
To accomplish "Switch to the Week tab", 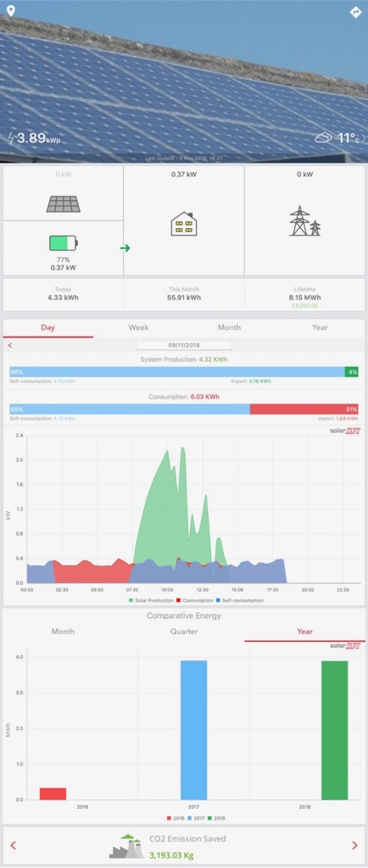I will pos(138,327).
